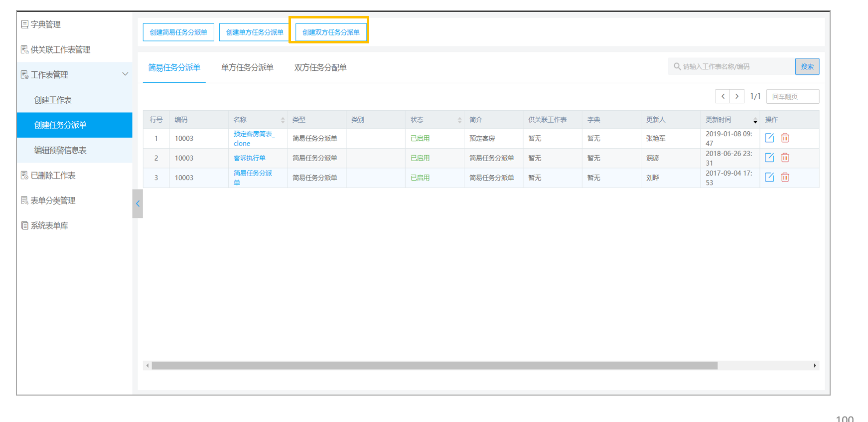This screenshot has width=868, height=422.
Task: Click the 已删除工作表 sidebar icon
Action: pos(24,175)
